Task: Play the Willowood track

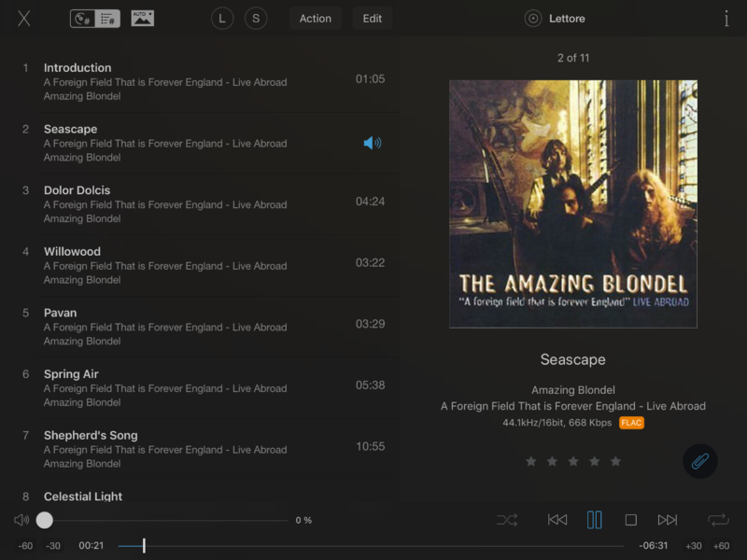Action: pyautogui.click(x=72, y=252)
